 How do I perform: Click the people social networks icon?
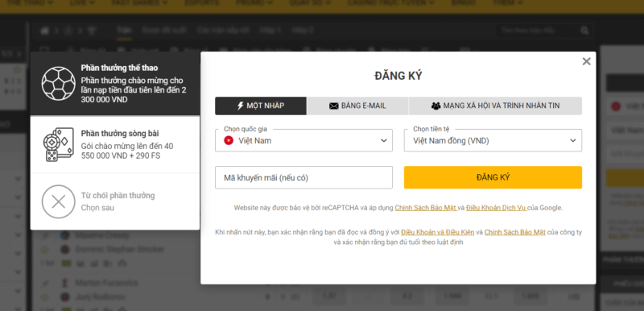pos(436,106)
